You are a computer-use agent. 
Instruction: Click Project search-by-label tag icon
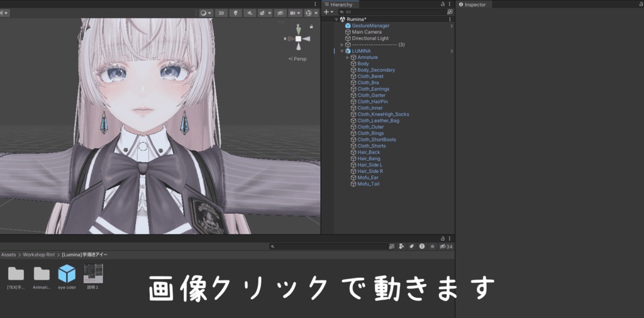[411, 246]
